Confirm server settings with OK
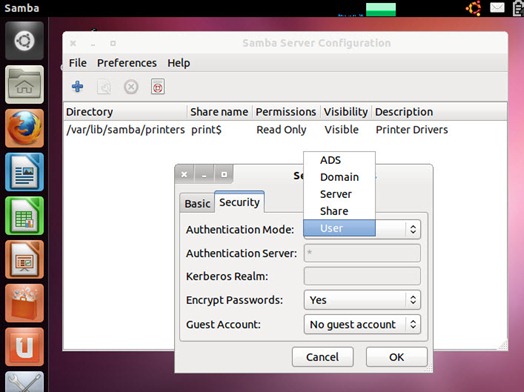524x392 pixels. pos(397,357)
